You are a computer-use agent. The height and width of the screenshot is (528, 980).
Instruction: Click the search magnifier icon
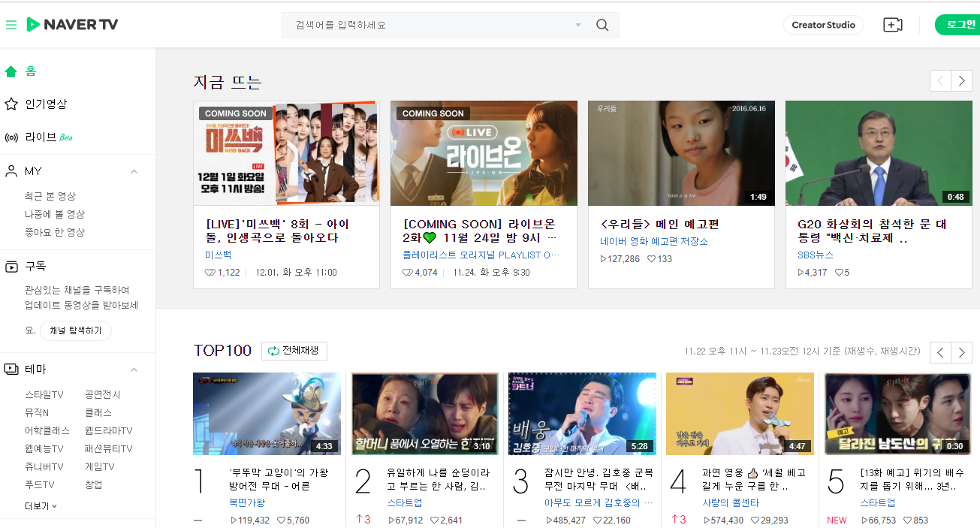[602, 25]
